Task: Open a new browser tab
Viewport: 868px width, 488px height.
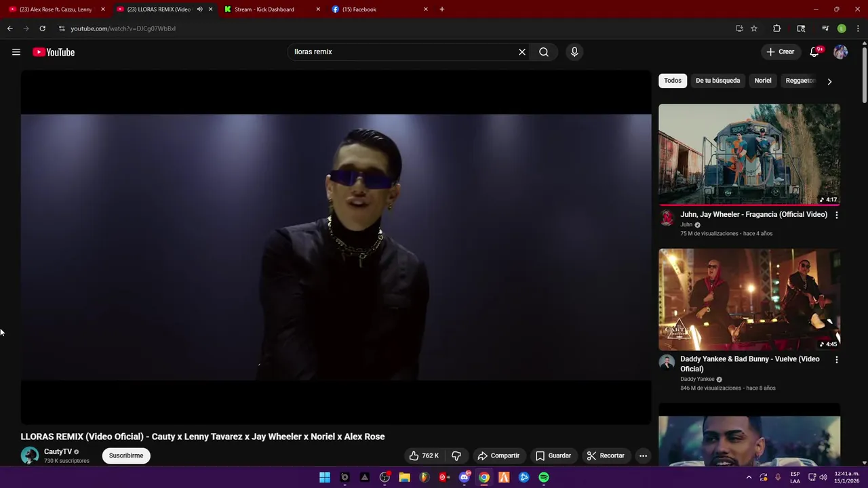Action: 442,9
